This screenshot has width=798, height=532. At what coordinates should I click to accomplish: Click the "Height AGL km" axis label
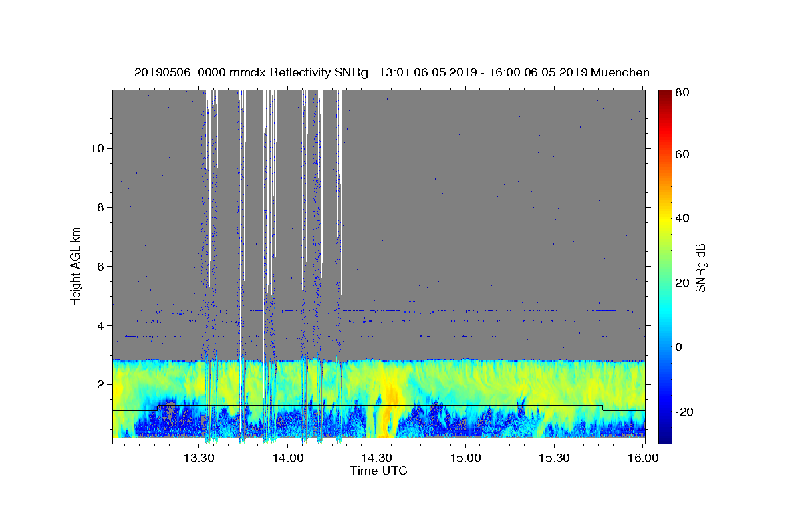(76, 267)
